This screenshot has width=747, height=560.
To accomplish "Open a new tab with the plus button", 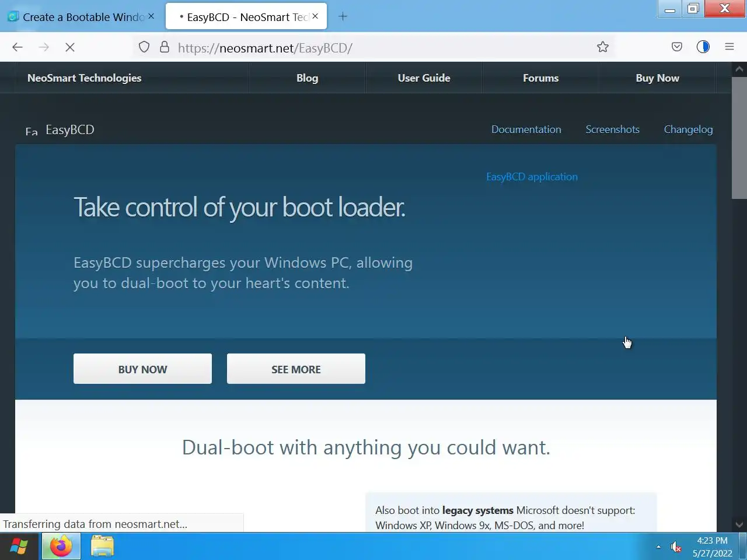I will click(343, 17).
